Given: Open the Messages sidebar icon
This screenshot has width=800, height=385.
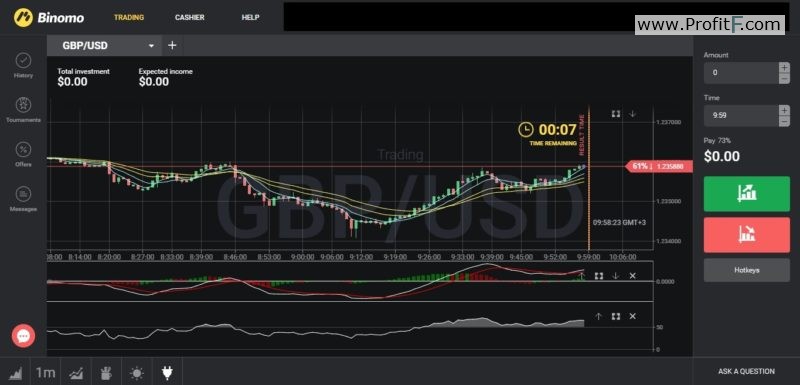Looking at the screenshot, I should point(23,194).
